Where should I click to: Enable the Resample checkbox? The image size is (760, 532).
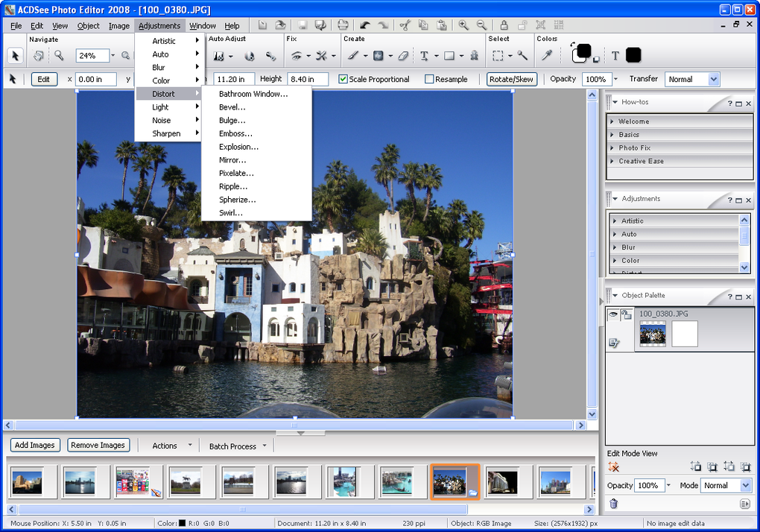click(429, 79)
